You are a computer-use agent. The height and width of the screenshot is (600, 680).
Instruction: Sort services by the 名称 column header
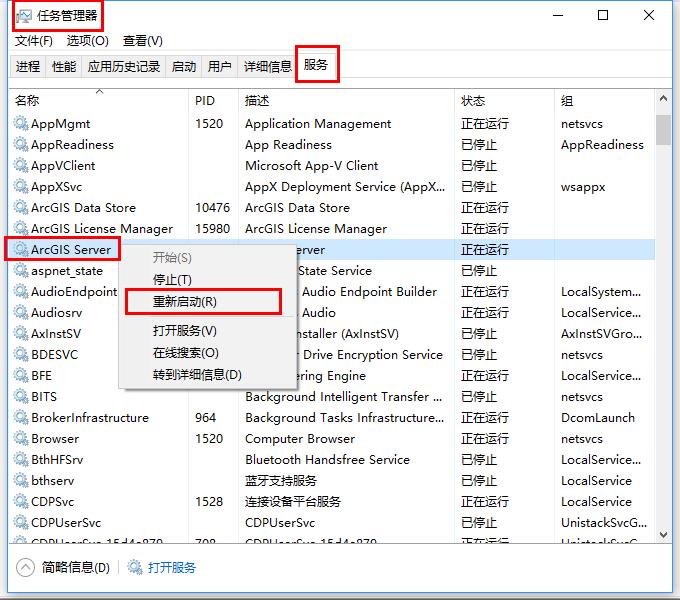pyautogui.click(x=99, y=101)
